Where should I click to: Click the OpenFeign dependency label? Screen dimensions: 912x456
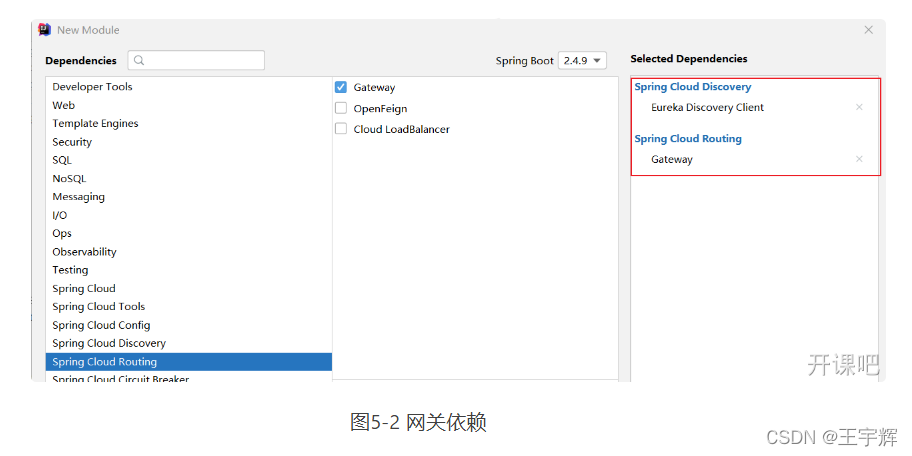(x=380, y=109)
